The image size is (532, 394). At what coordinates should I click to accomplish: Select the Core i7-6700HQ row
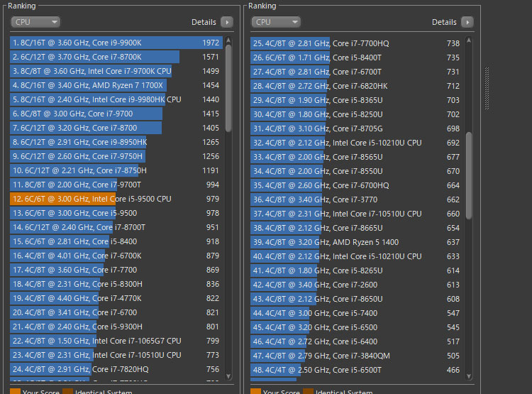click(357, 185)
